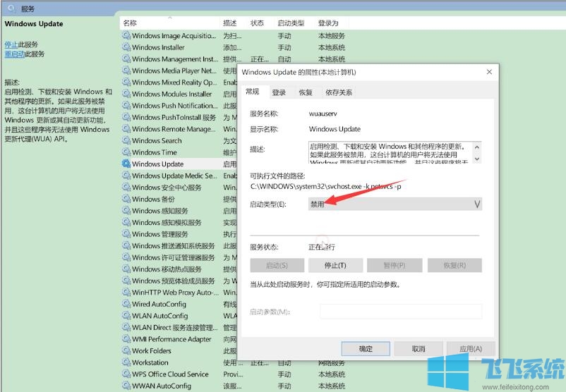Click gear icon of Windows 移动热点服务
566x392 pixels.
(x=126, y=269)
